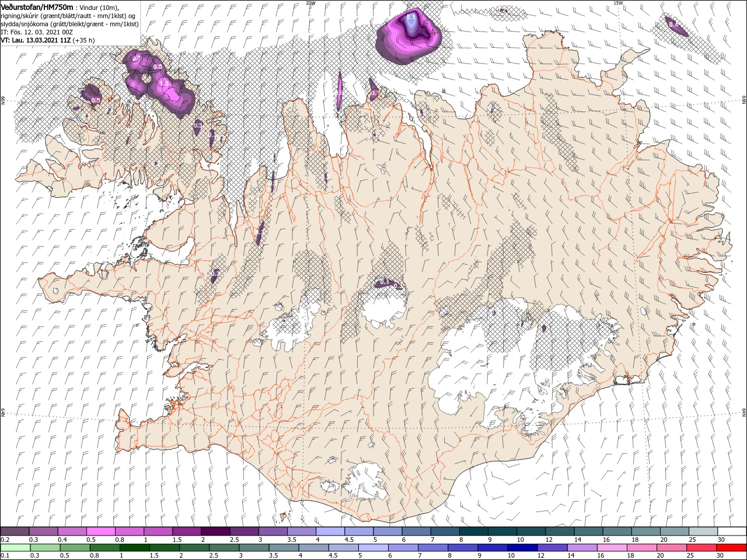Select upper-row swatch between 4.5 and 5

click(359, 531)
